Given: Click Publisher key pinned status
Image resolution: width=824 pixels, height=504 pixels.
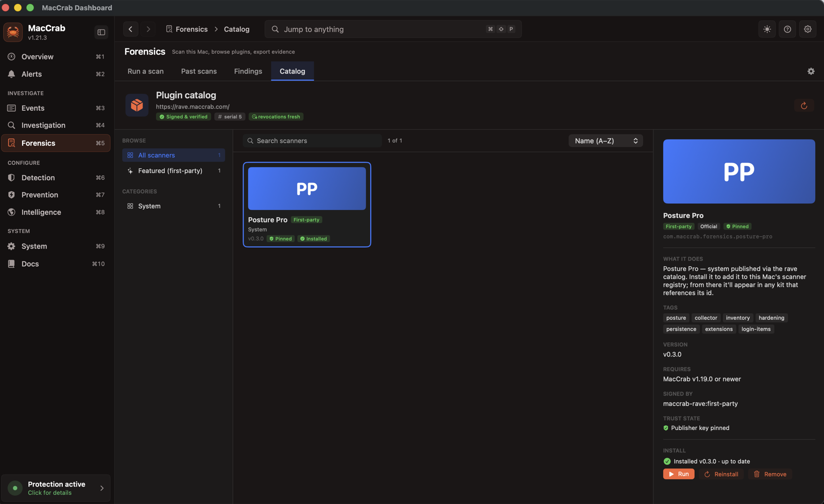Looking at the screenshot, I should 696,428.
